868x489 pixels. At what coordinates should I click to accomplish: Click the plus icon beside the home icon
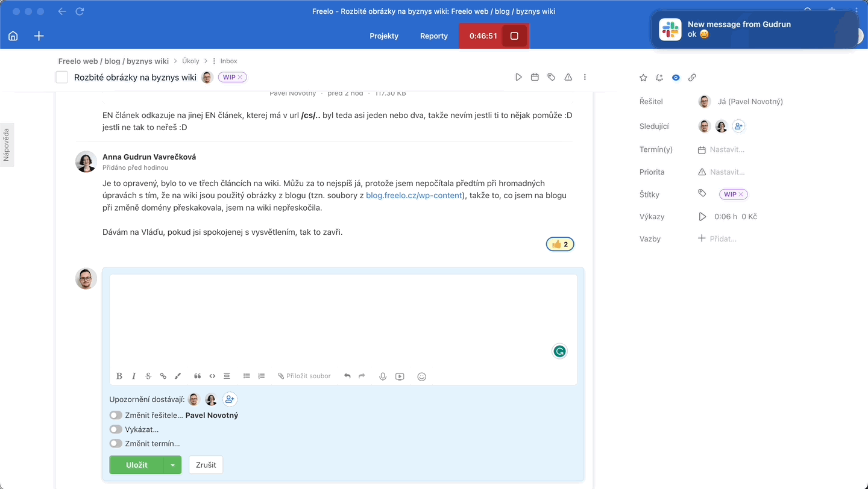[39, 36]
